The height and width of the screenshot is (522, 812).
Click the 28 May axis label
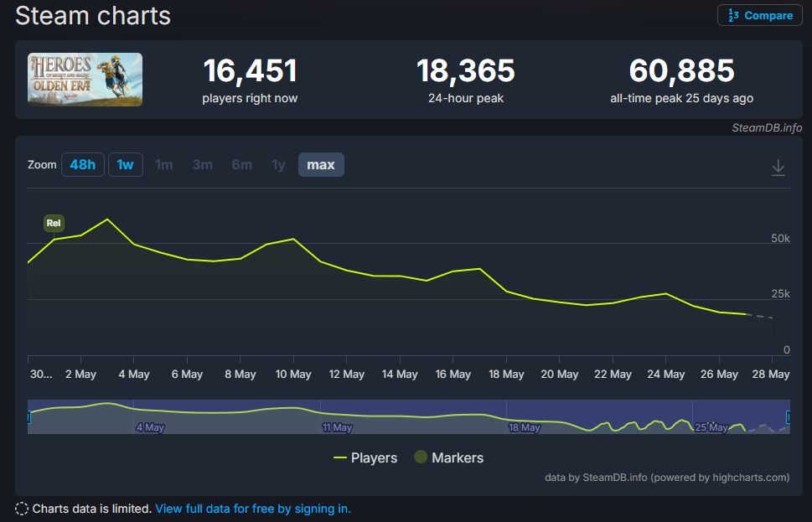[771, 374]
